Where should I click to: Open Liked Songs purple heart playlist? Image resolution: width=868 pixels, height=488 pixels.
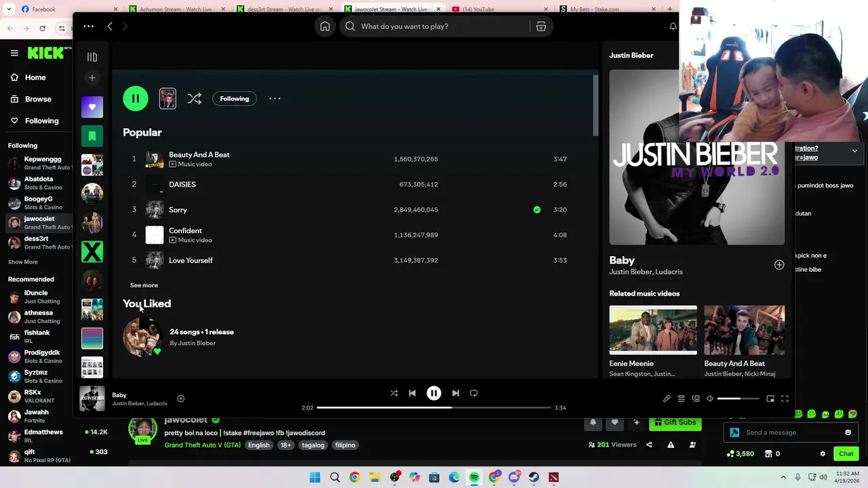tap(92, 107)
